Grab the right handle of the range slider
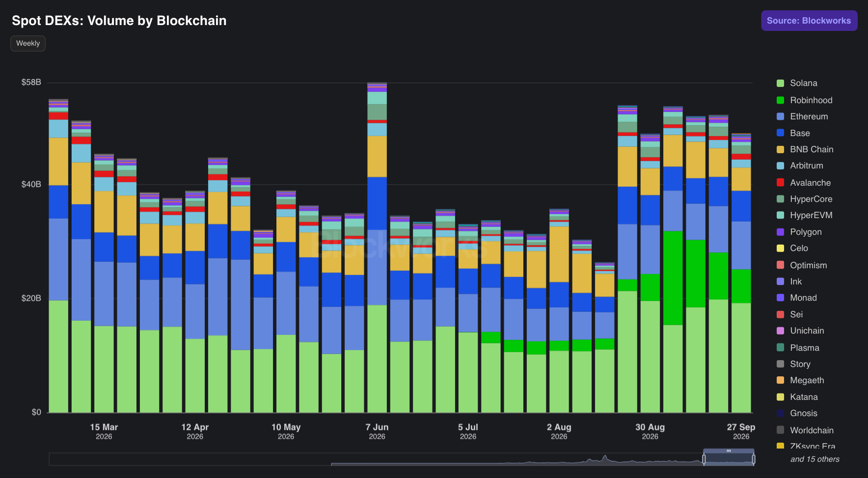Screen dimensions: 868x478 click(x=754, y=459)
